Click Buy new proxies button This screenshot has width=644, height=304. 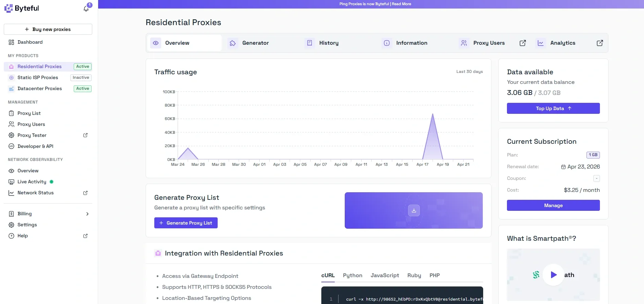48,29
